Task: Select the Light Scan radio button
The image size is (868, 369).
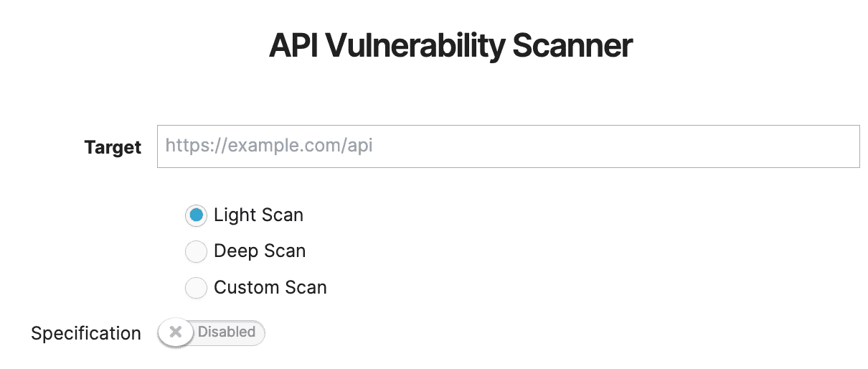Action: pos(196,215)
